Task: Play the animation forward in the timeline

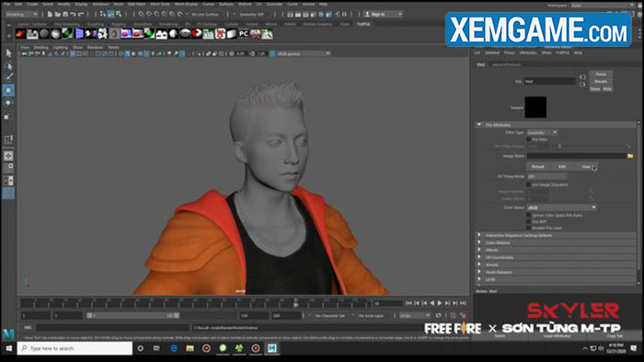Action: tap(440, 303)
